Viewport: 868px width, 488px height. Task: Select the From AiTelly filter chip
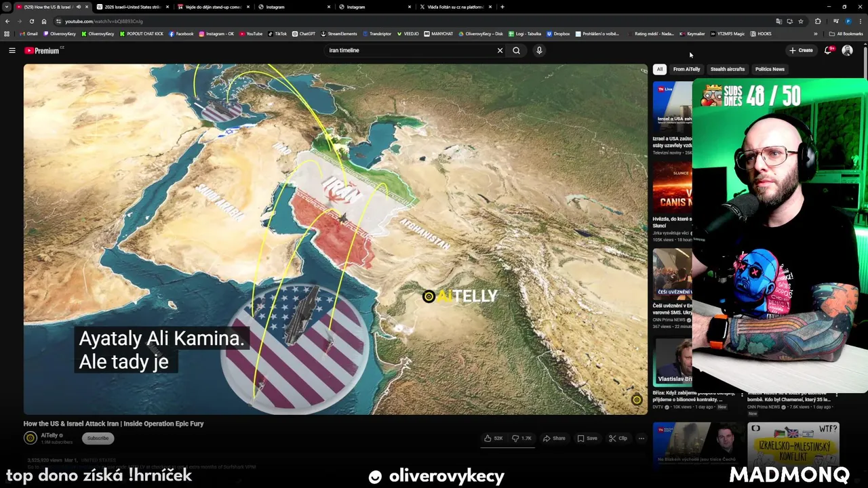click(x=686, y=69)
